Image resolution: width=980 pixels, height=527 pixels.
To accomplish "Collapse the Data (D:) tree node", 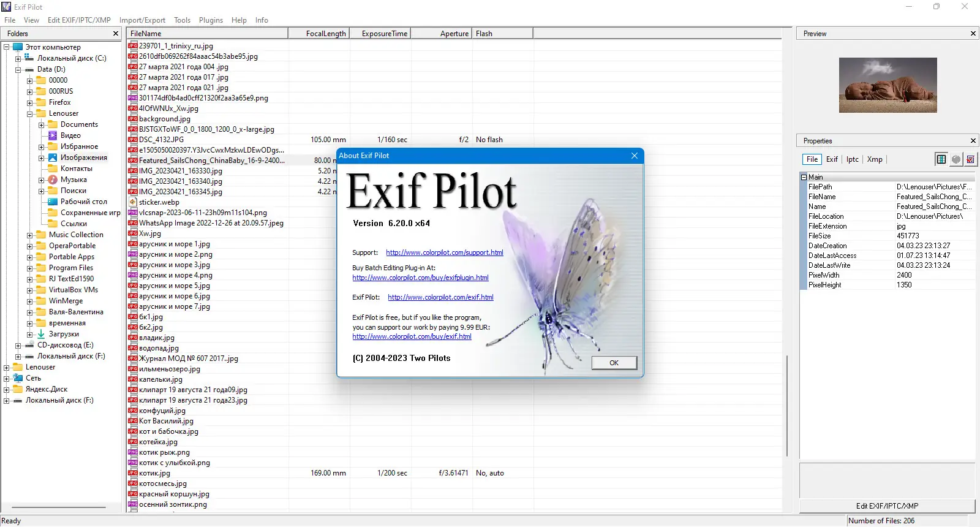I will pos(18,69).
